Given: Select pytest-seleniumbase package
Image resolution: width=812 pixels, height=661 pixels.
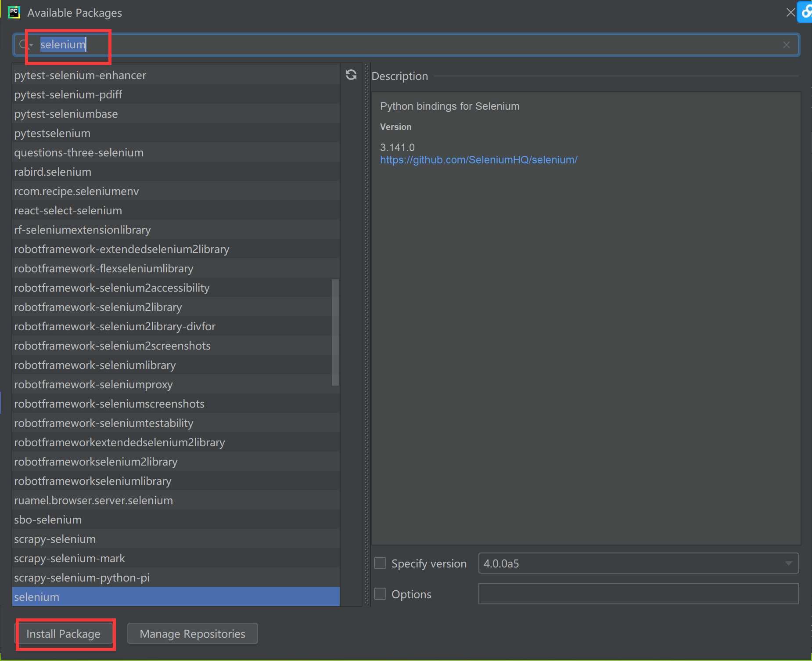Looking at the screenshot, I should [x=176, y=114].
